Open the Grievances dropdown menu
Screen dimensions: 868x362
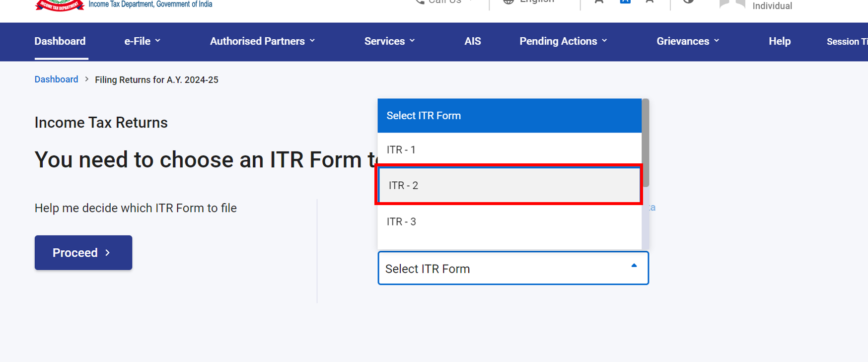[688, 41]
